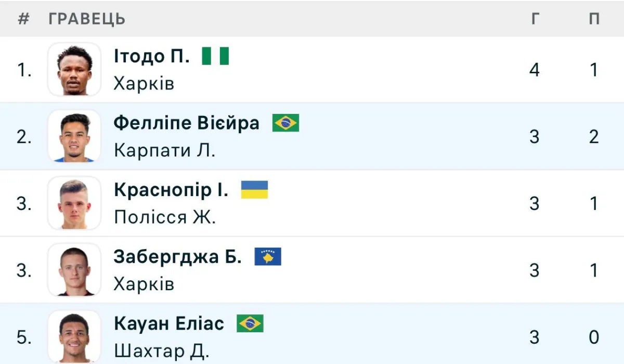624x364 pixels.
Task: Click the Ukraine flag beside Краснопір І.
Action: click(254, 190)
